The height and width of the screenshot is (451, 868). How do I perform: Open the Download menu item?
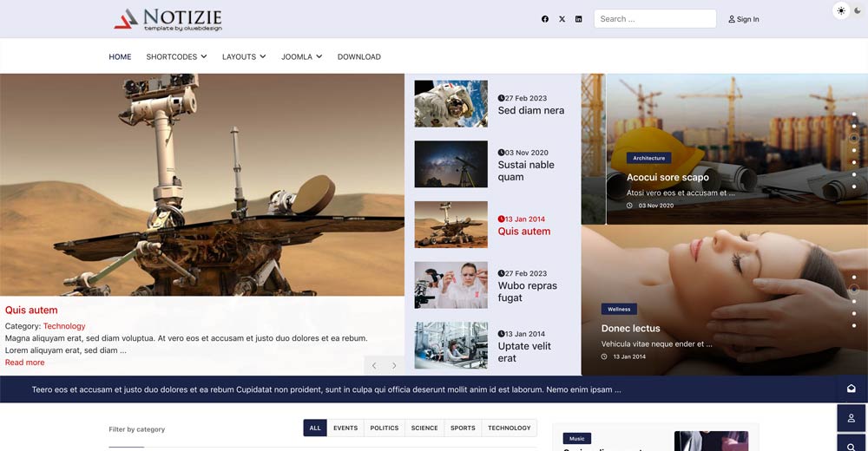[359, 56]
